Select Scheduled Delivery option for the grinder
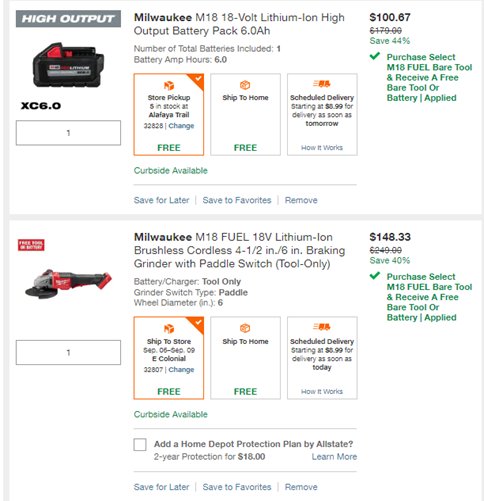The image size is (484, 501). (322, 358)
